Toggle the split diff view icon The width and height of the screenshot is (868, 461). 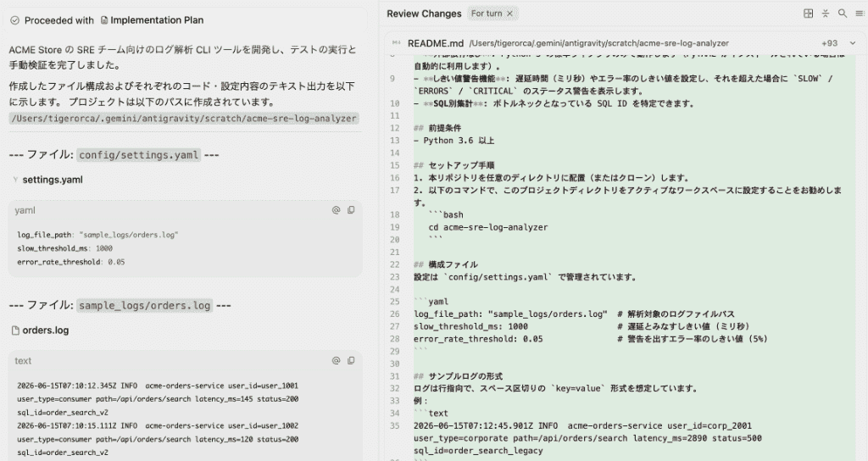pyautogui.click(x=808, y=14)
